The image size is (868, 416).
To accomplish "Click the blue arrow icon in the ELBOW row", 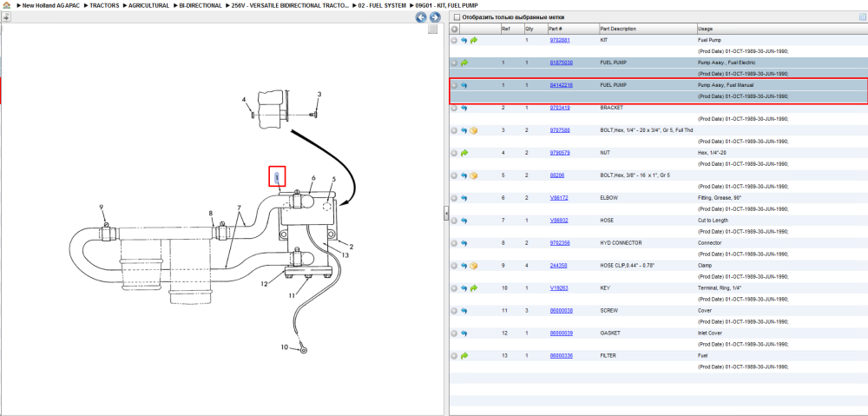I will pyautogui.click(x=464, y=198).
